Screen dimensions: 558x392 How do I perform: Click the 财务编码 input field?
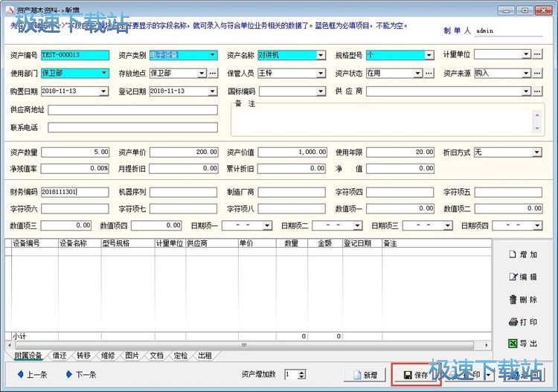coord(73,192)
